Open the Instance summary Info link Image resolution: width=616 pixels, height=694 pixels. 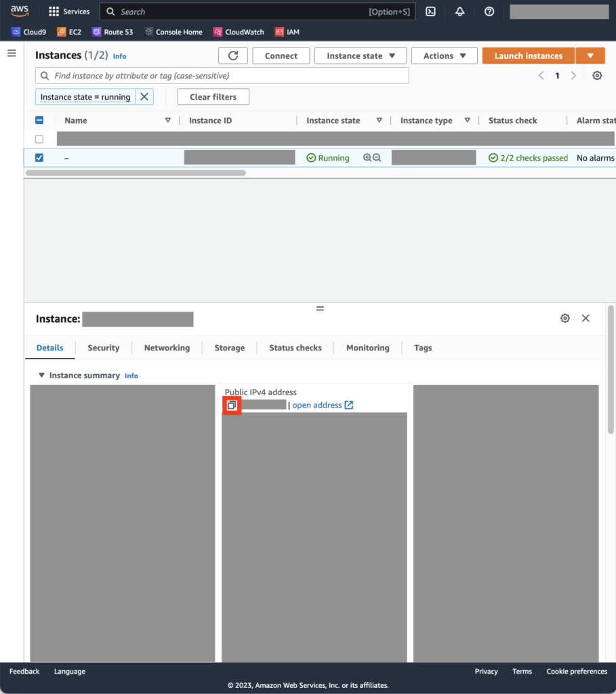pos(131,375)
